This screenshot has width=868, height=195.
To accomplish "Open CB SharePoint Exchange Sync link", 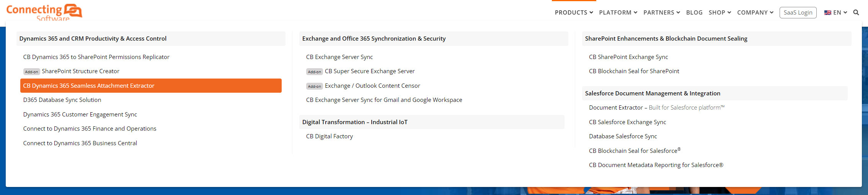I will [x=628, y=57].
